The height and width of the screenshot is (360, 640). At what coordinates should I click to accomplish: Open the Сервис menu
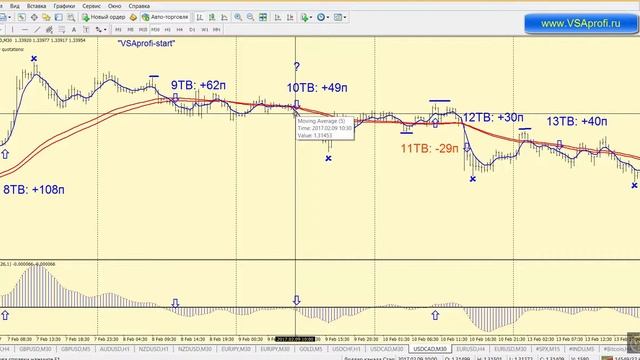coord(91,6)
